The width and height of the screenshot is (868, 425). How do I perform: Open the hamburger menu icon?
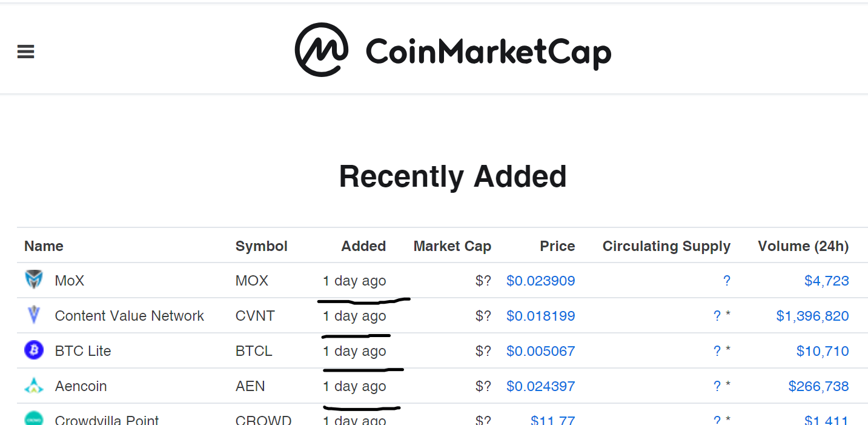25,52
